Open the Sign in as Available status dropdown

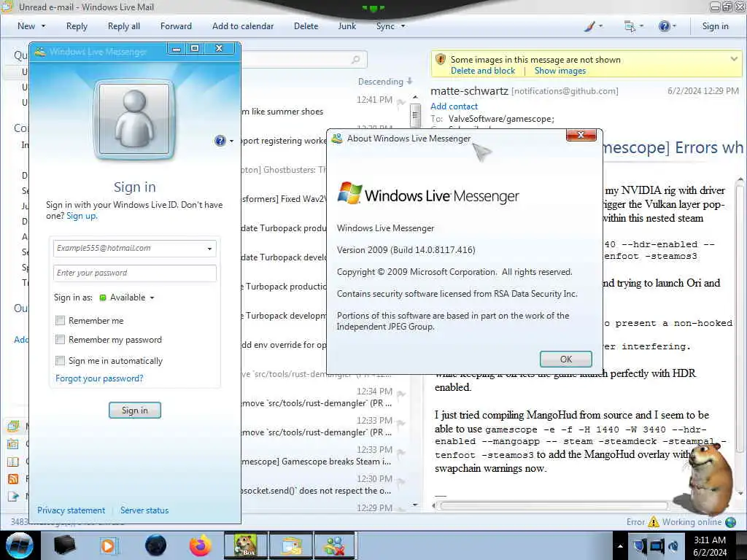coord(127,297)
